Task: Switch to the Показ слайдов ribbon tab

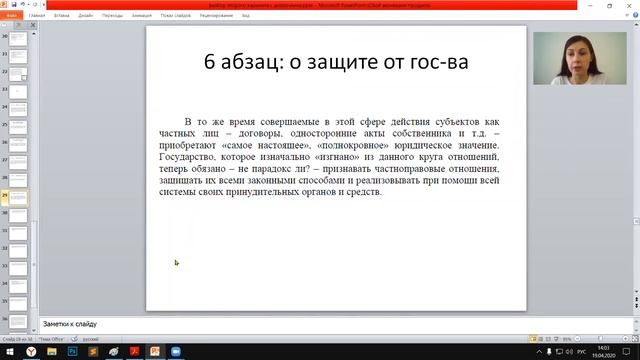Action: pyautogui.click(x=176, y=16)
